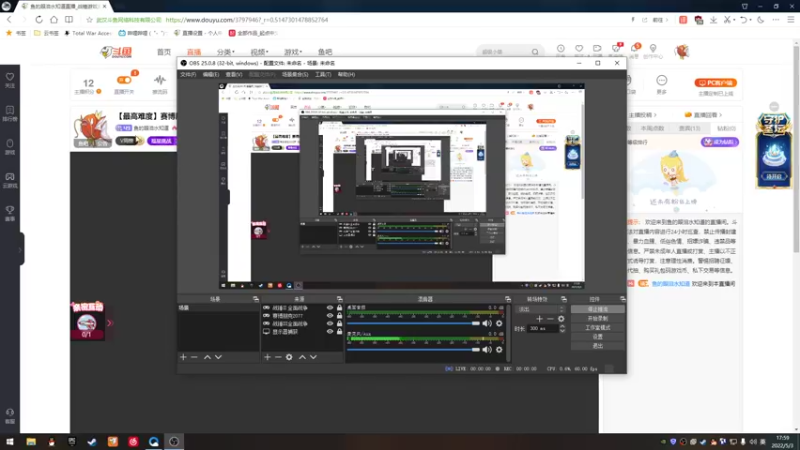
Task: Open Windows Start menu
Action: [10, 441]
